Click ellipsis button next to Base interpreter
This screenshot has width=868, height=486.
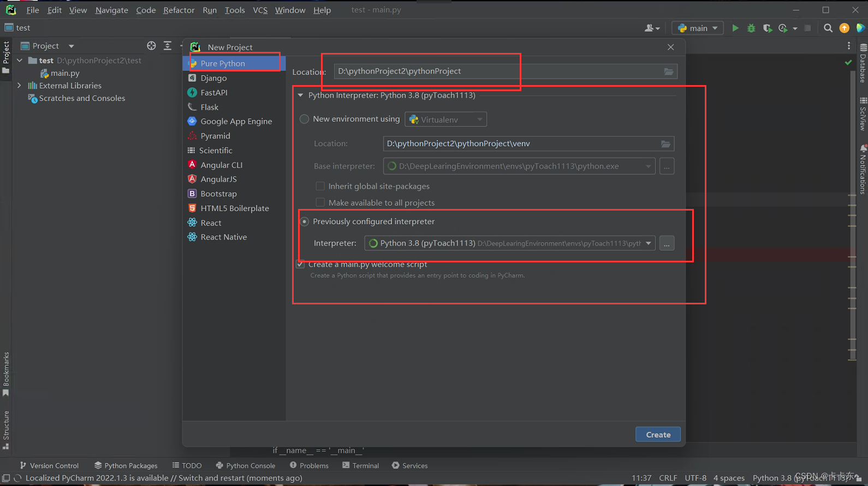click(x=667, y=166)
